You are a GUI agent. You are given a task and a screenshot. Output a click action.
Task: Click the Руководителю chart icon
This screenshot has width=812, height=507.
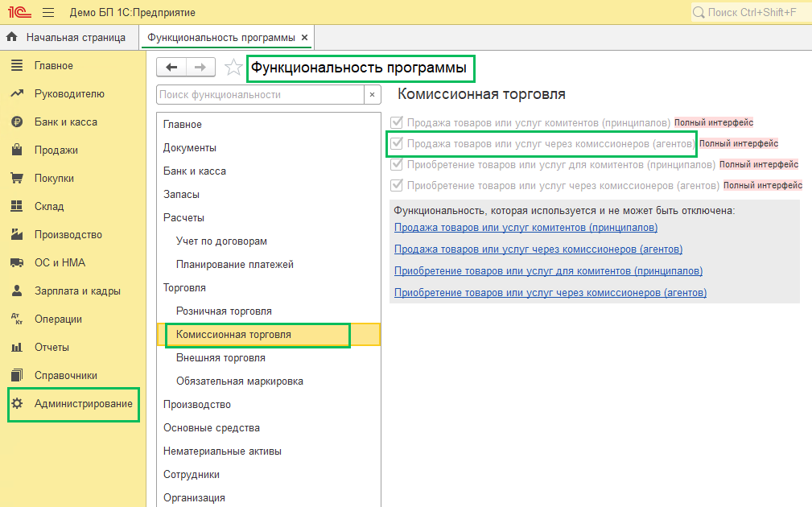click(17, 93)
